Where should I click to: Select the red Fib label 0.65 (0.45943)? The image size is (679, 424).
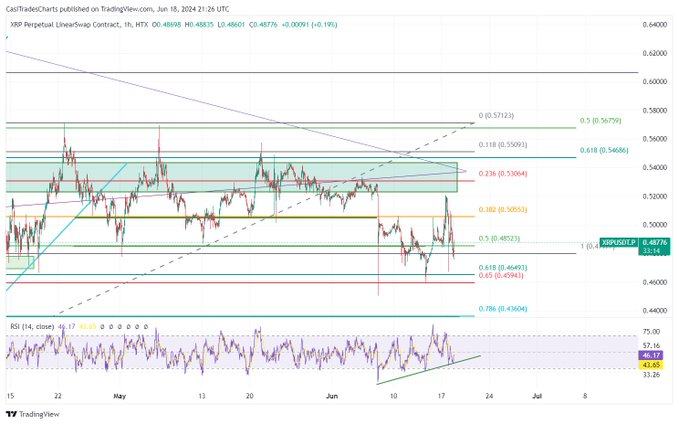[501, 275]
